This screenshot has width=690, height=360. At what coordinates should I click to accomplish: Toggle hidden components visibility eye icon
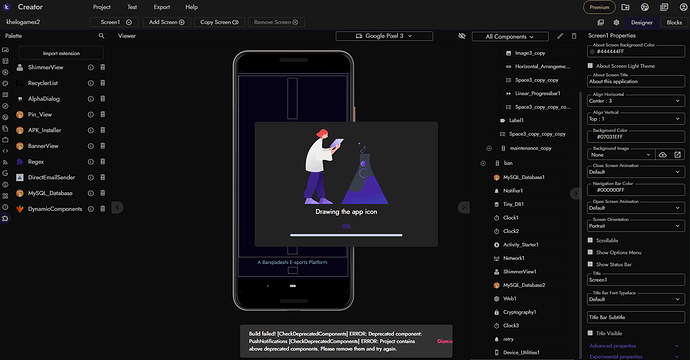462,36
